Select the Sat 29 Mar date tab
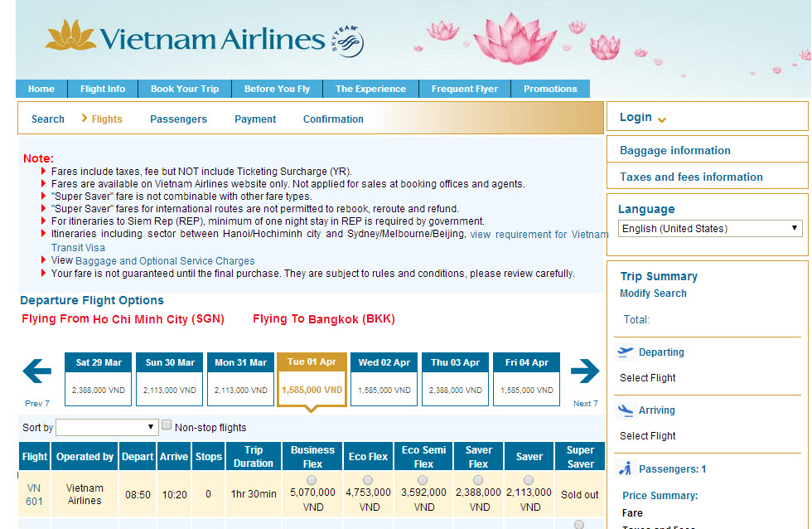The height and width of the screenshot is (529, 812). pyautogui.click(x=99, y=379)
